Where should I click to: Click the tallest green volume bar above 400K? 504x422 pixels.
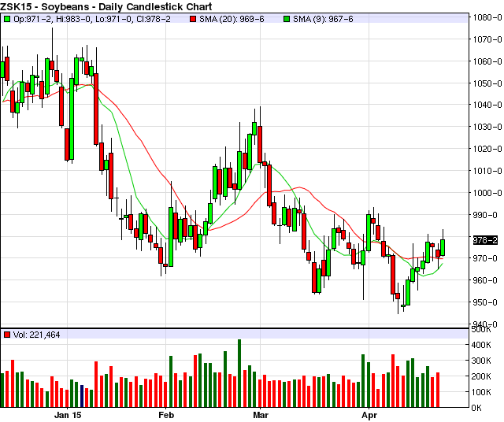[239, 373]
